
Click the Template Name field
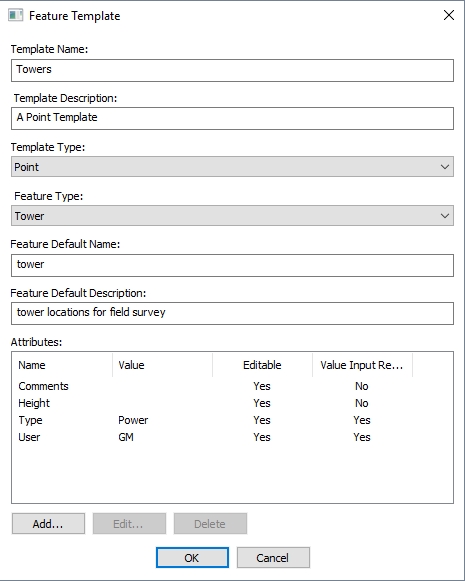(232, 70)
